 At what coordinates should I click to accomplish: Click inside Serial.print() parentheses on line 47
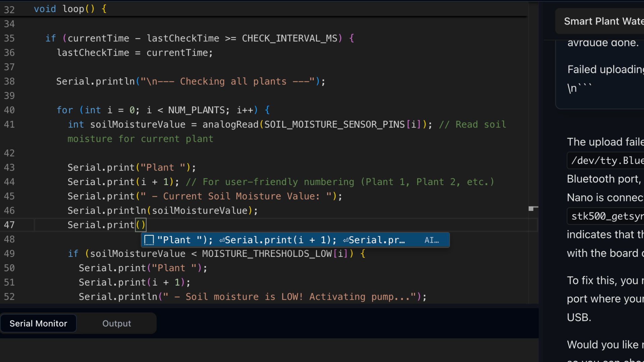(x=141, y=225)
